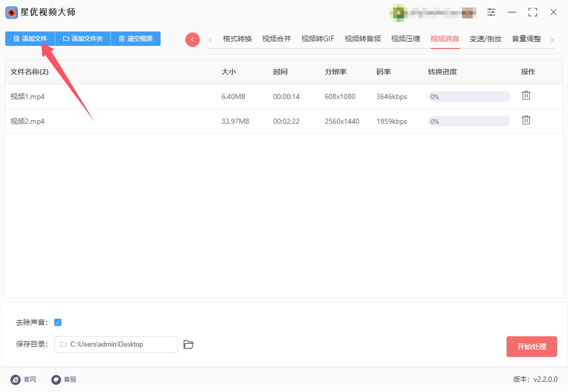Click the 大小 column header
This screenshot has height=392, width=568.
(x=229, y=72)
